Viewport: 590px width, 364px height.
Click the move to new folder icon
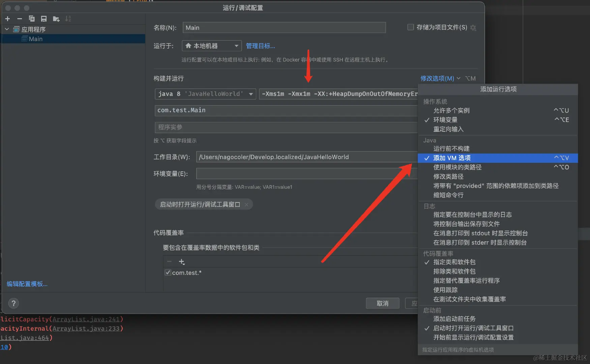pos(56,19)
